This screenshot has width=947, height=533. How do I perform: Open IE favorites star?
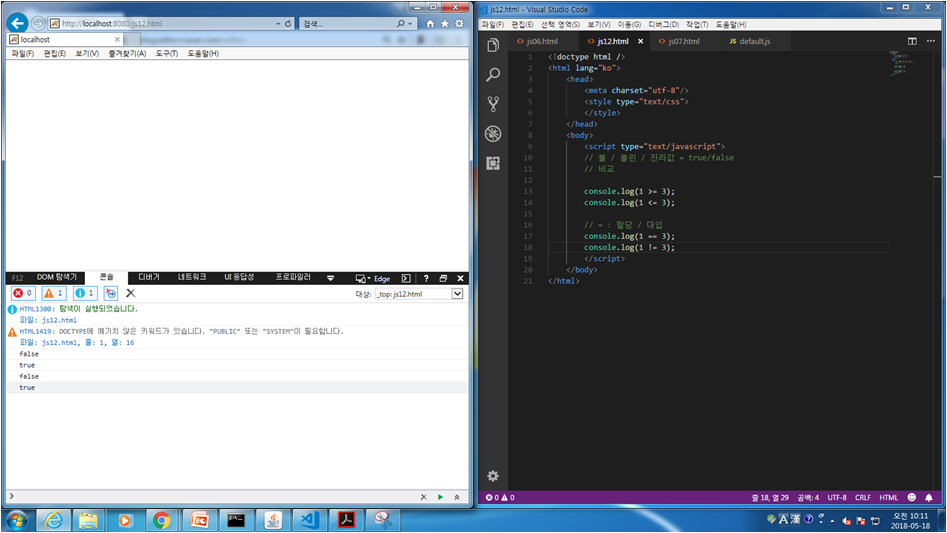pyautogui.click(x=445, y=24)
